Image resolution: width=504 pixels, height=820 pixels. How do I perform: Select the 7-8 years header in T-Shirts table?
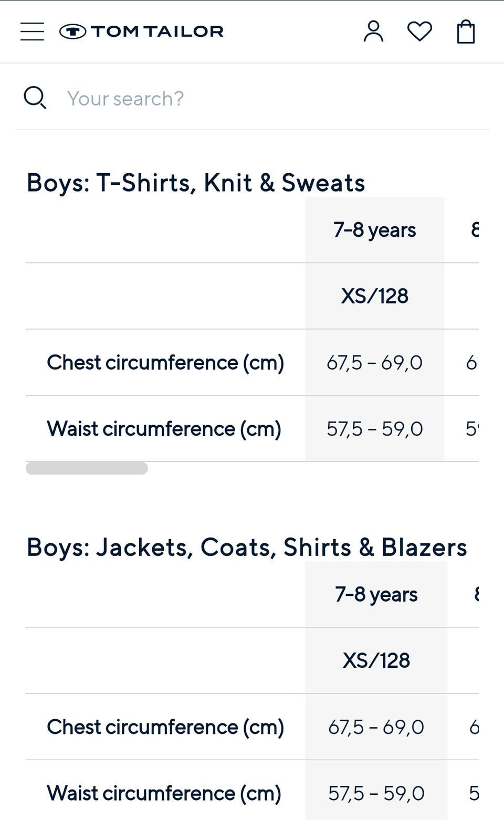(374, 230)
